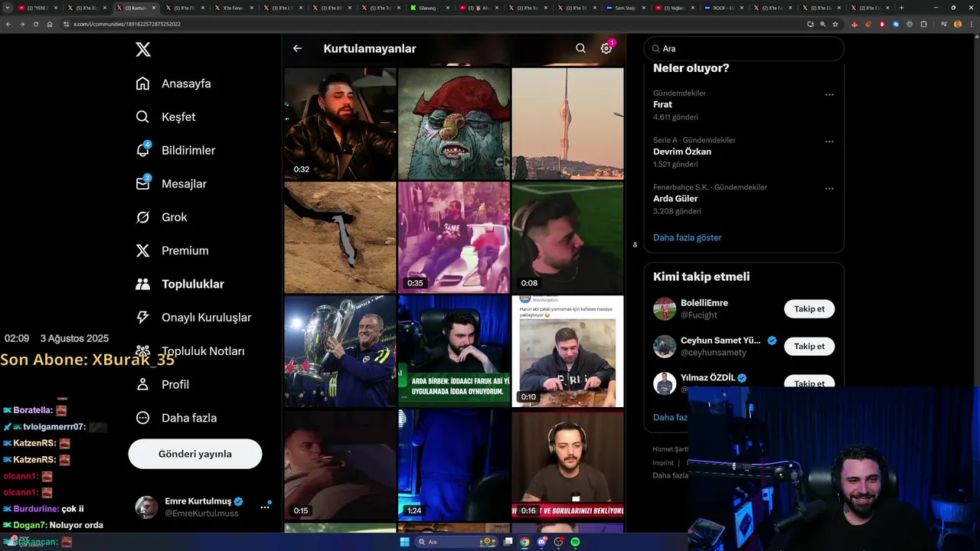Click the Topluluklar people icon

tap(142, 284)
